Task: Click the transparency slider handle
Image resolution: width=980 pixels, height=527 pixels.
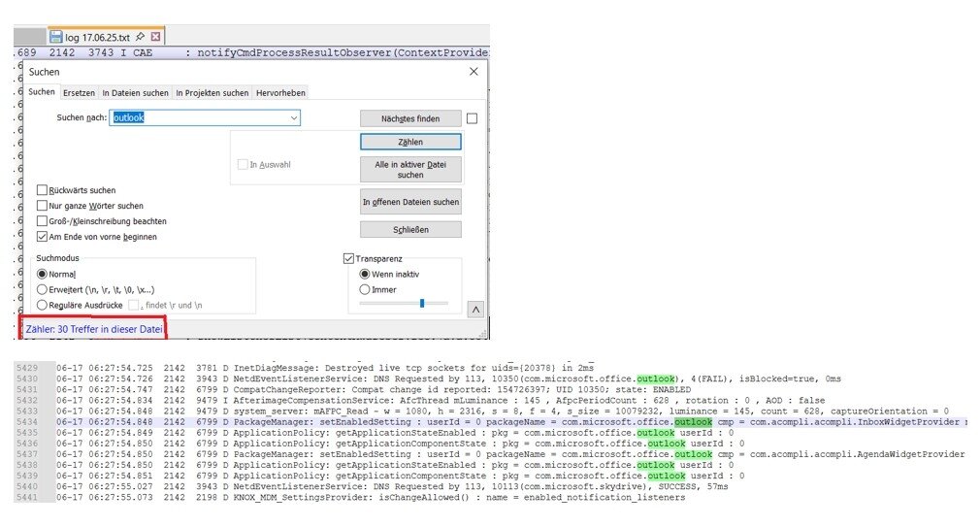Action: 422,303
